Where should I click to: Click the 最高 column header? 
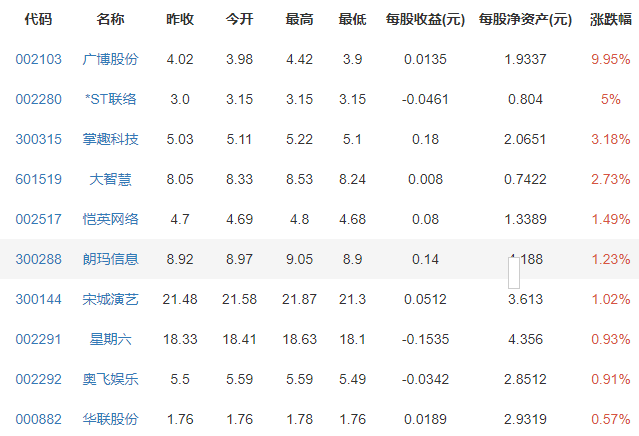coord(300,19)
